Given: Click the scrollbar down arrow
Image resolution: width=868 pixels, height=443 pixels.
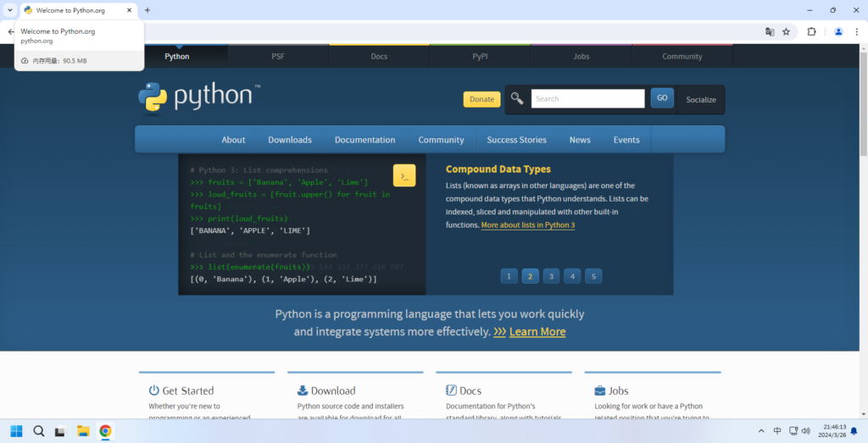Looking at the screenshot, I should pyautogui.click(x=863, y=414).
